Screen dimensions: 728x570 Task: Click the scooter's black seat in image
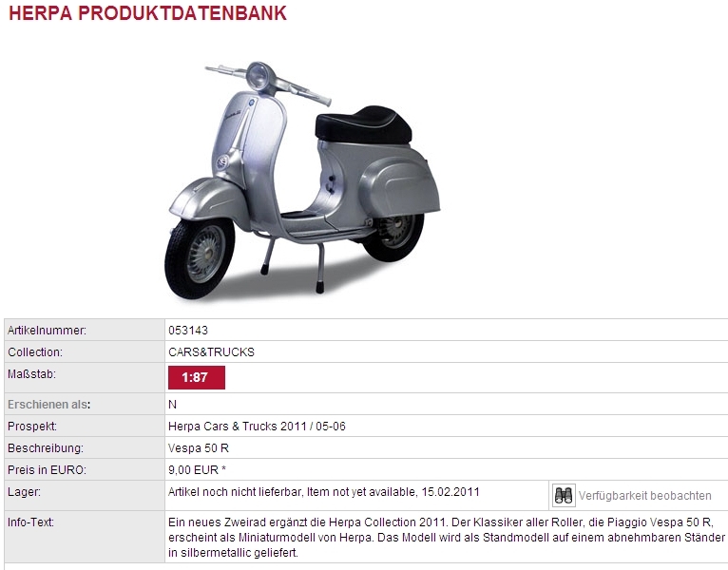coord(363,124)
